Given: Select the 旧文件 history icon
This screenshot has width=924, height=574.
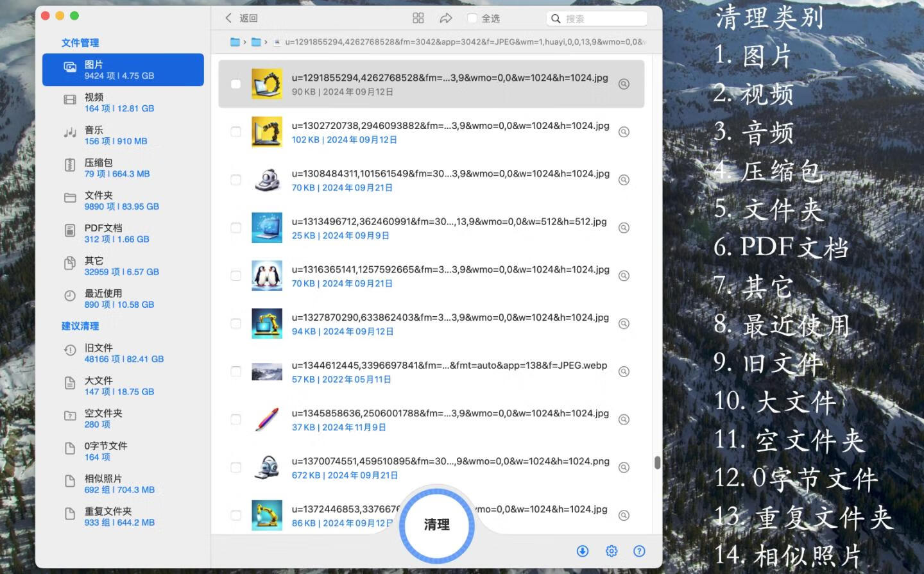Looking at the screenshot, I should (x=70, y=350).
